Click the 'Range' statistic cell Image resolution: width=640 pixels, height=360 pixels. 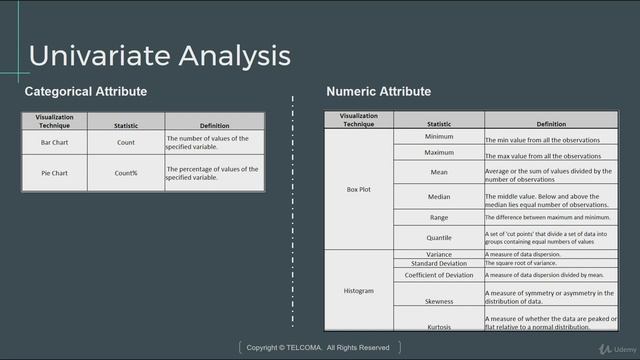(439, 218)
